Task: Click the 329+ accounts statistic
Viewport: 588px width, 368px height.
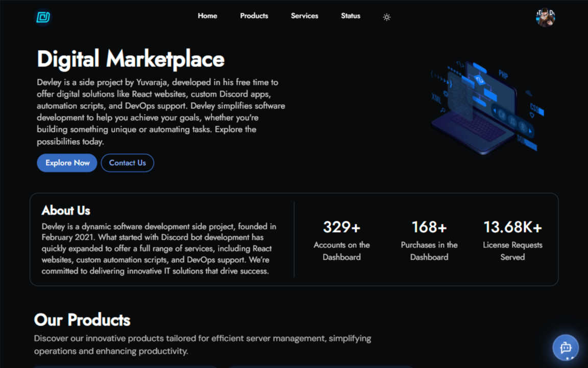Action: (341, 227)
